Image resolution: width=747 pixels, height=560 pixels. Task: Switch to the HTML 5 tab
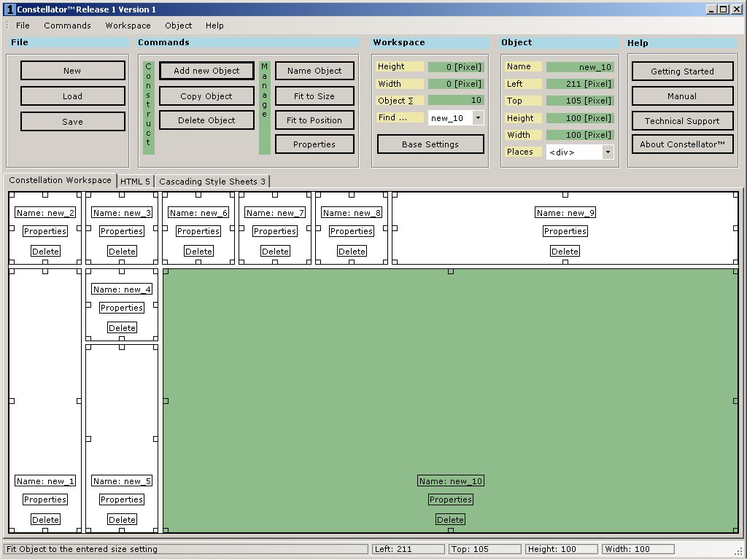tap(135, 182)
